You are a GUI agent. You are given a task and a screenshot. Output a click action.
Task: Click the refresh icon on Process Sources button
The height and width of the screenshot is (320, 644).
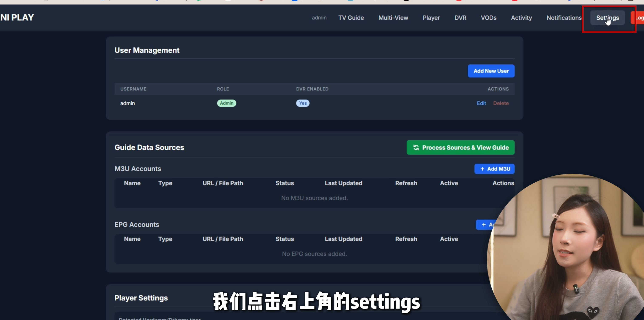(416, 148)
